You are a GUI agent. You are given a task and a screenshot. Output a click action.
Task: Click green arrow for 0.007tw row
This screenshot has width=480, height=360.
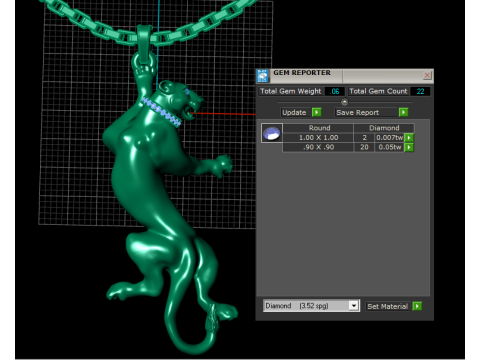[x=409, y=137]
